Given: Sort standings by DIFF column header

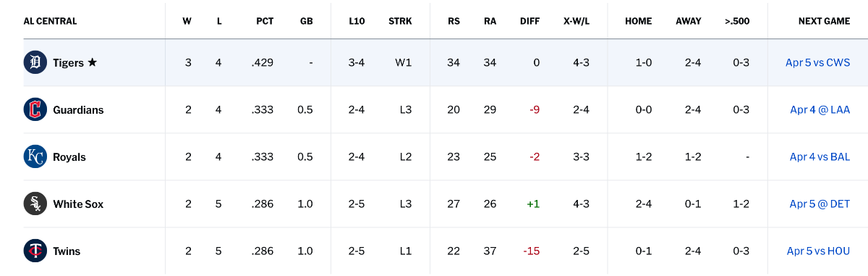Looking at the screenshot, I should (x=530, y=21).
